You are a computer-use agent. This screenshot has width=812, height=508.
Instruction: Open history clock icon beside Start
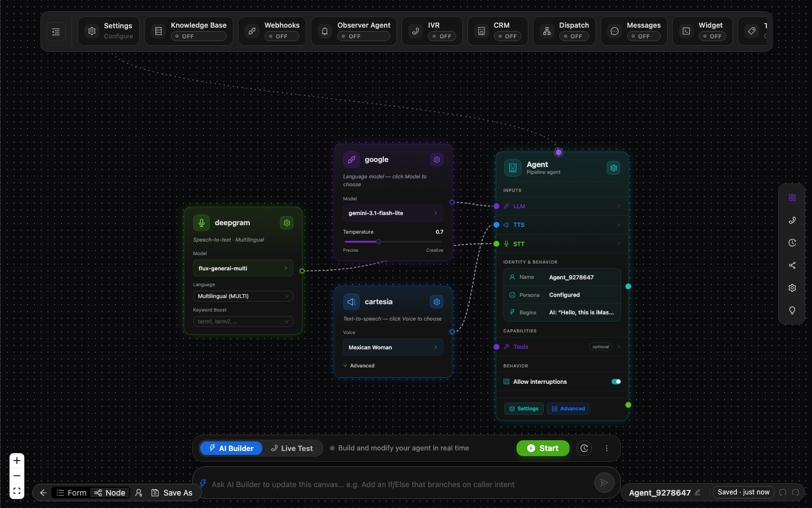pos(584,448)
